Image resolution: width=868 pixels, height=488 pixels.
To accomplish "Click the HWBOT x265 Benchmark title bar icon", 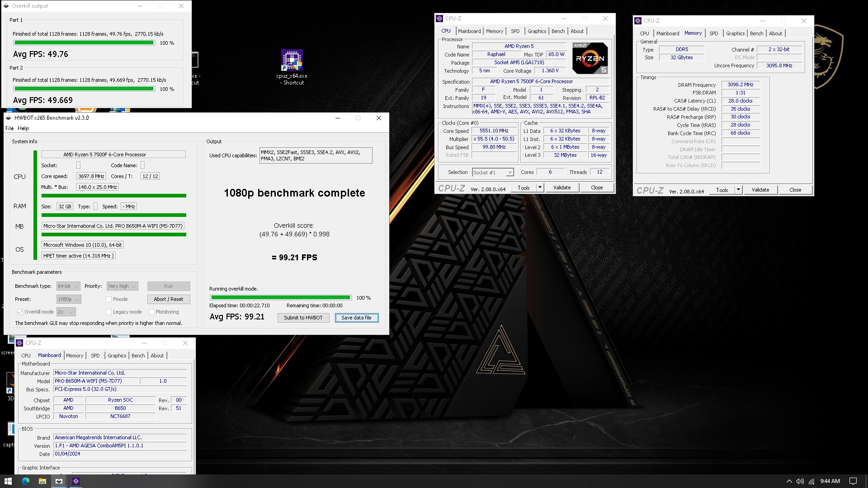I will tap(9, 118).
